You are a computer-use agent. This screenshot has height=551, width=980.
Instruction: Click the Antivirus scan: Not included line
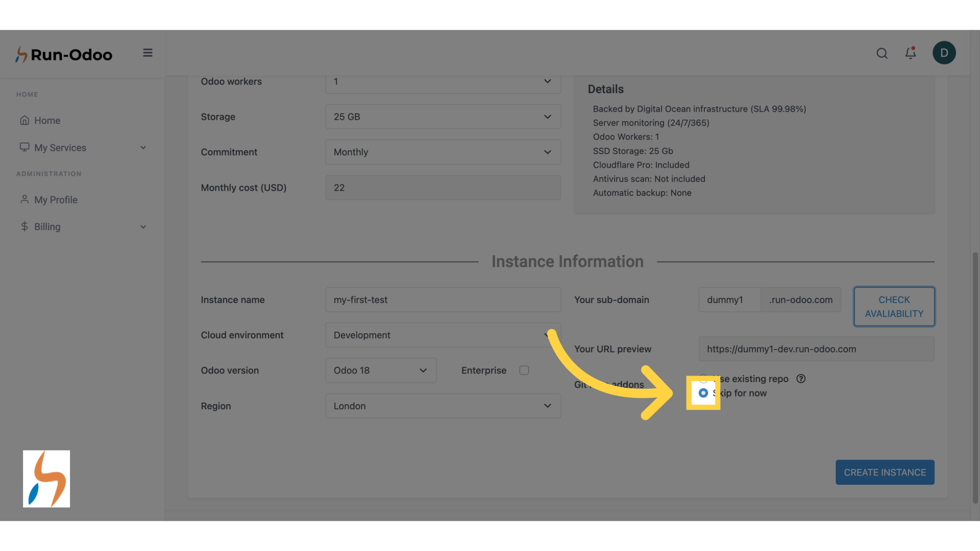click(649, 179)
